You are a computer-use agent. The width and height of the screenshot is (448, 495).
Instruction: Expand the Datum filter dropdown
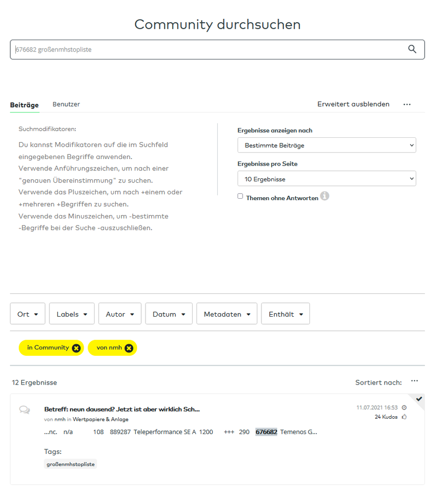click(x=168, y=313)
